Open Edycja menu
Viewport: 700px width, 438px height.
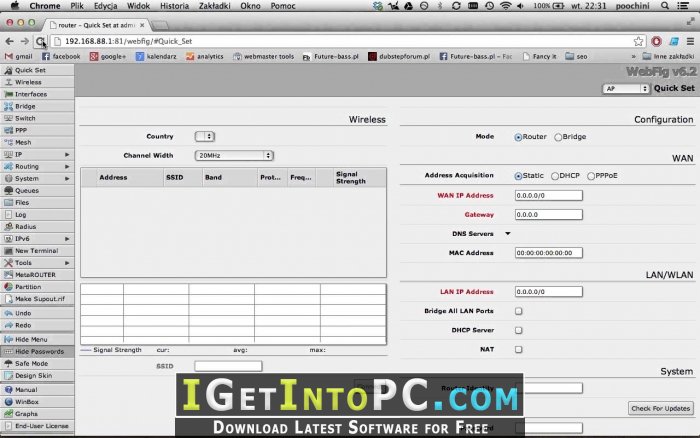pyautogui.click(x=105, y=6)
